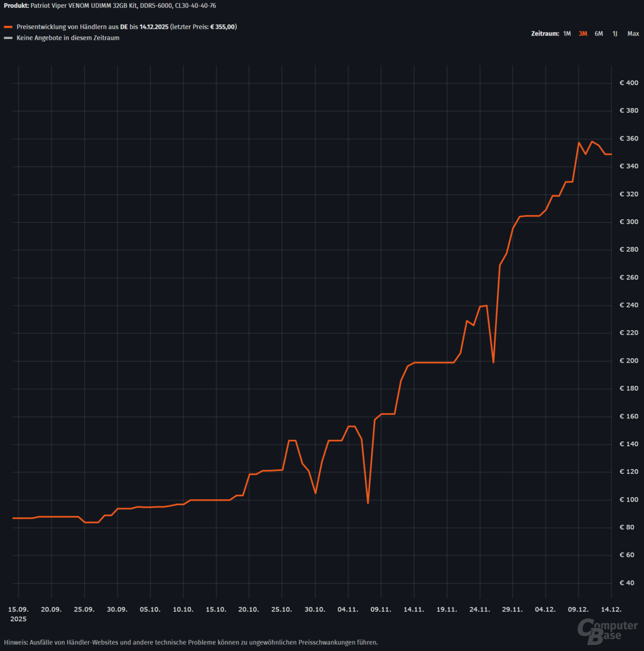This screenshot has width=644, height=651.
Task: Click the € 400 label on price axis
Action: [x=628, y=83]
